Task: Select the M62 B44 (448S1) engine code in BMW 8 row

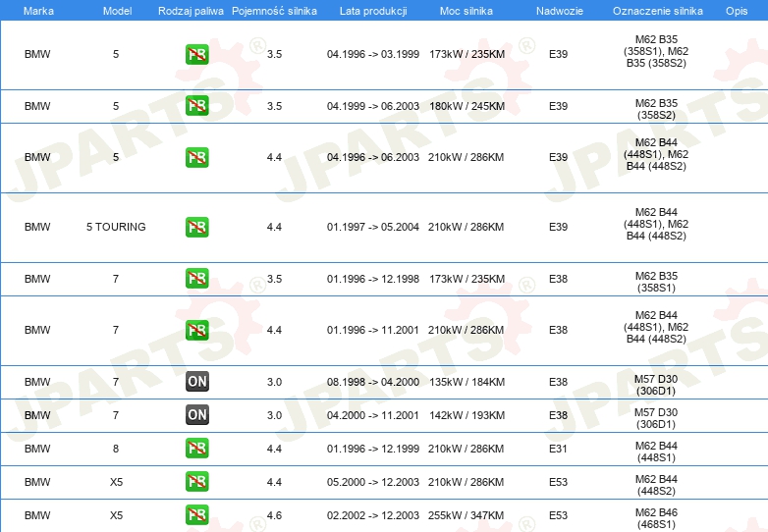Action: pos(656,452)
